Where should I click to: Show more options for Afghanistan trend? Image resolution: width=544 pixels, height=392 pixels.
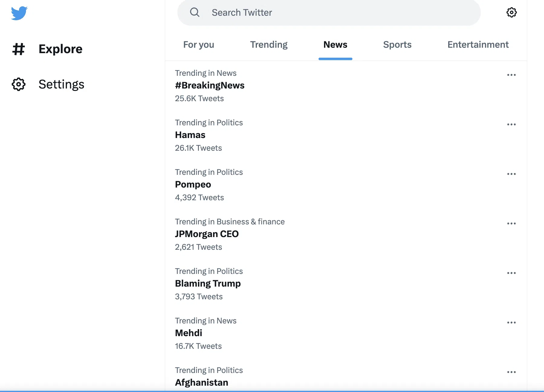tap(511, 372)
